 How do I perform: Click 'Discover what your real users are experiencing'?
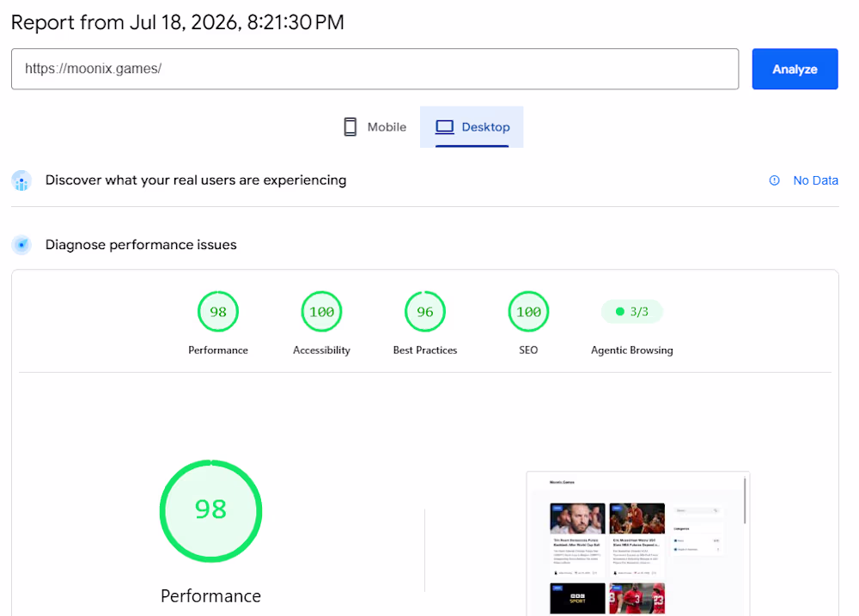196,180
